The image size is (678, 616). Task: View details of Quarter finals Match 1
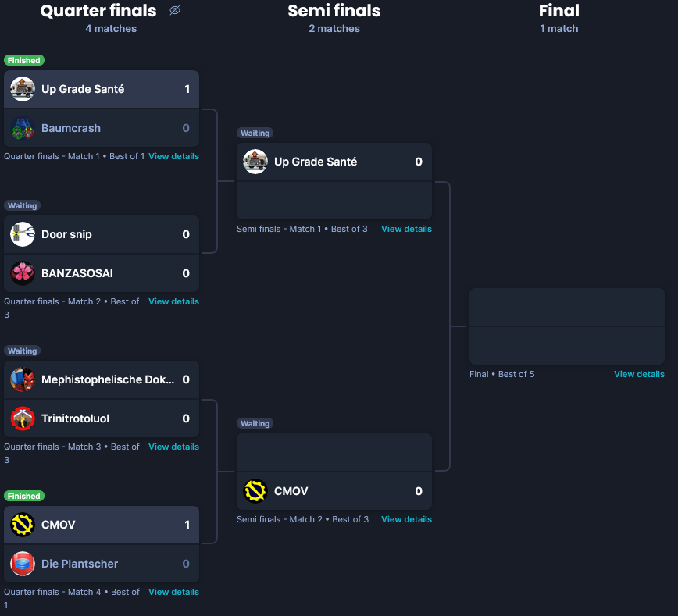click(x=174, y=156)
